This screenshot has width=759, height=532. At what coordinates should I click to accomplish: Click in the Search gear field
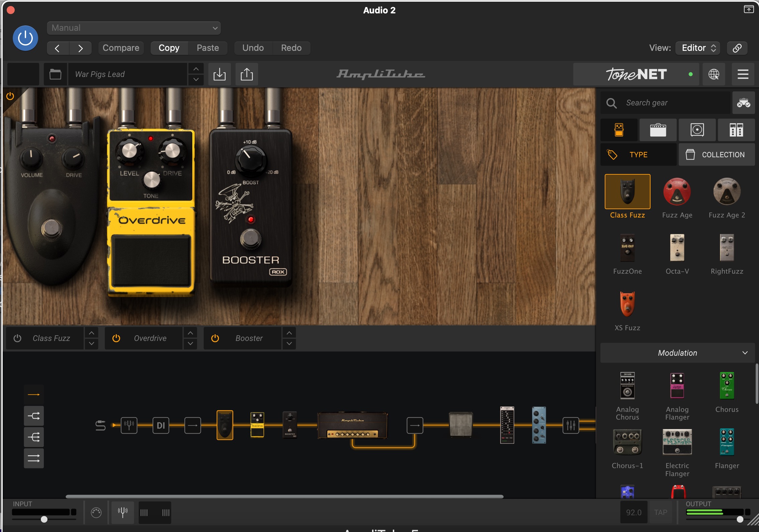[665, 103]
